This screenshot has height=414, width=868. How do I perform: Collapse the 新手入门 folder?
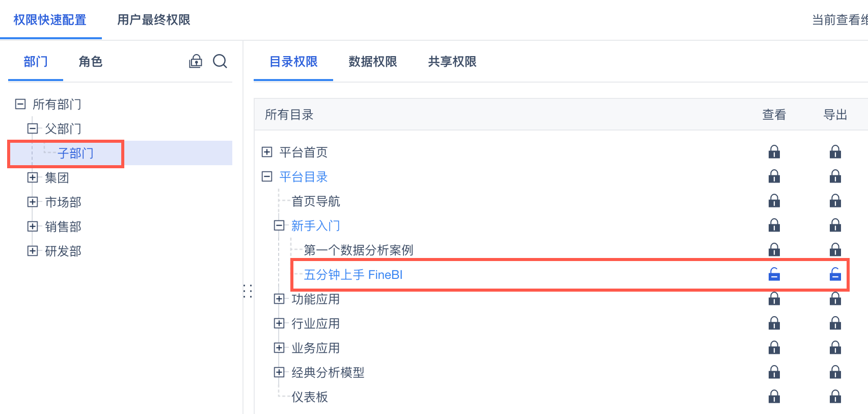(279, 225)
